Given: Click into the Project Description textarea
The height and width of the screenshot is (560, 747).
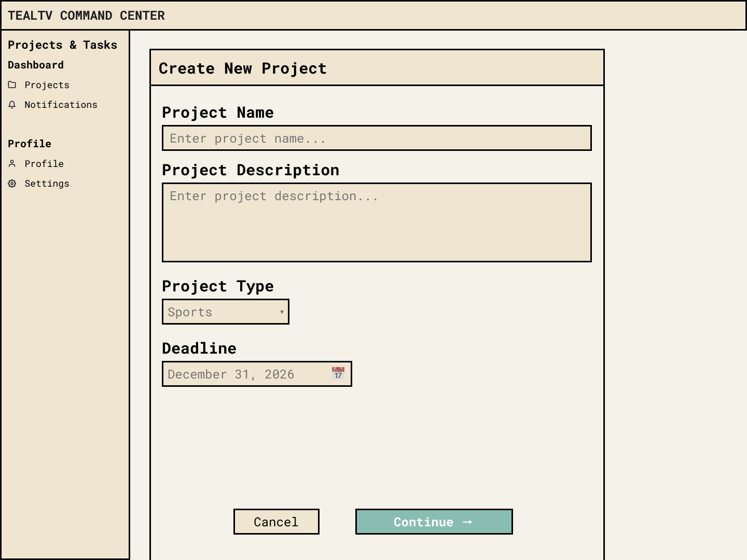Looking at the screenshot, I should [377, 222].
